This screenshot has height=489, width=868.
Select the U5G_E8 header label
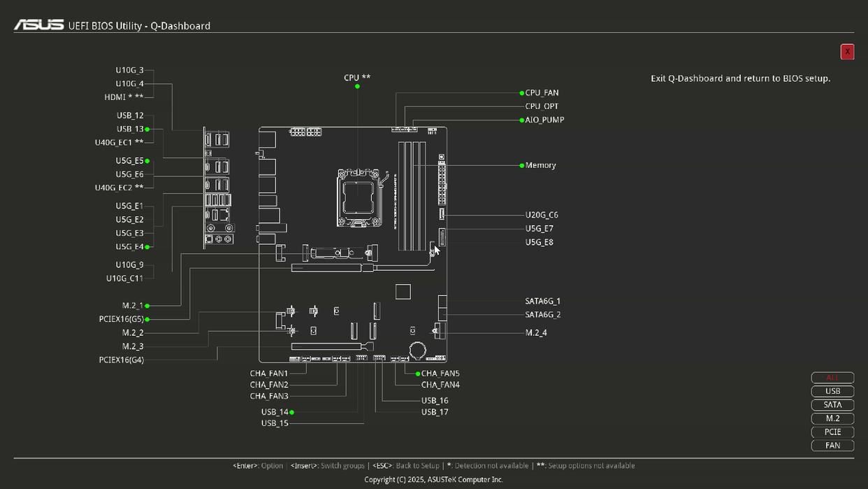point(539,242)
